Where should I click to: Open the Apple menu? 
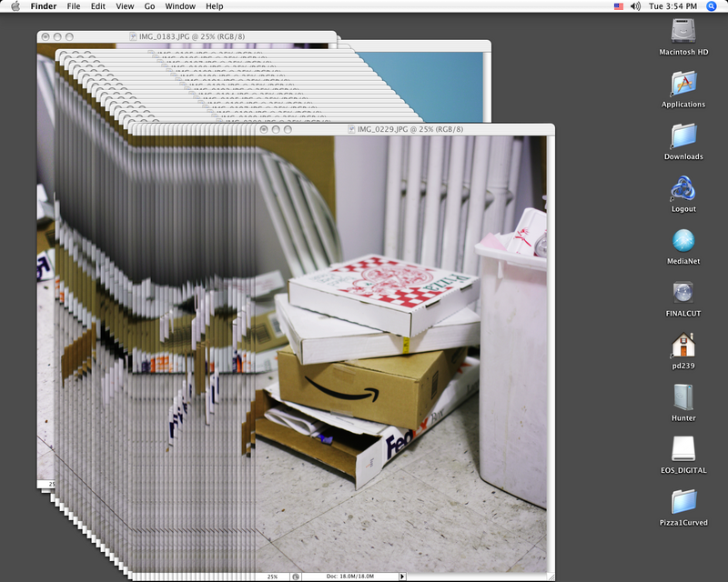click(x=15, y=6)
